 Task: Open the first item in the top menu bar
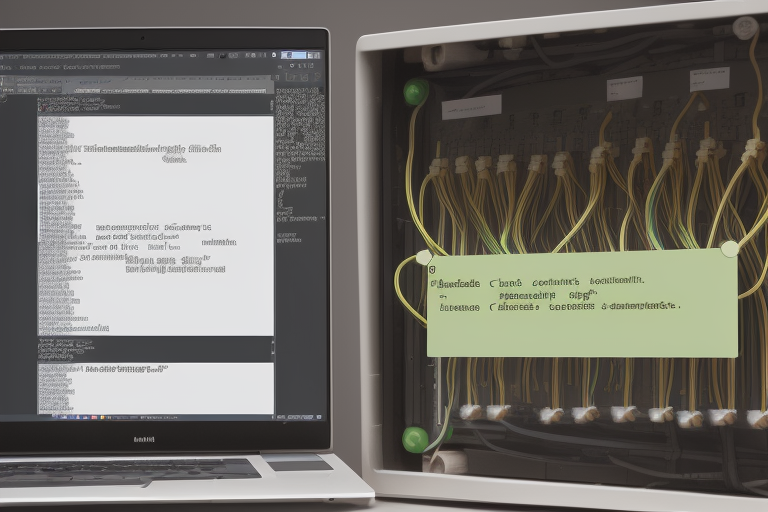click(x=8, y=55)
